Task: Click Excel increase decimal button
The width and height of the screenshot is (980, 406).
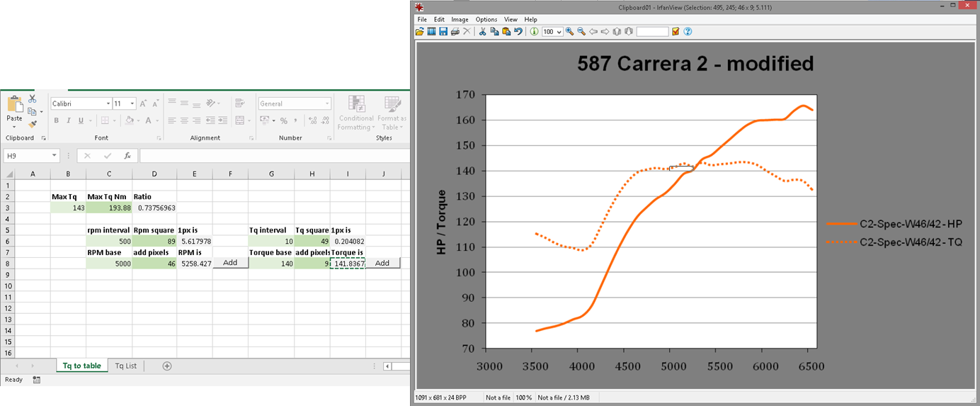Action: tap(313, 120)
